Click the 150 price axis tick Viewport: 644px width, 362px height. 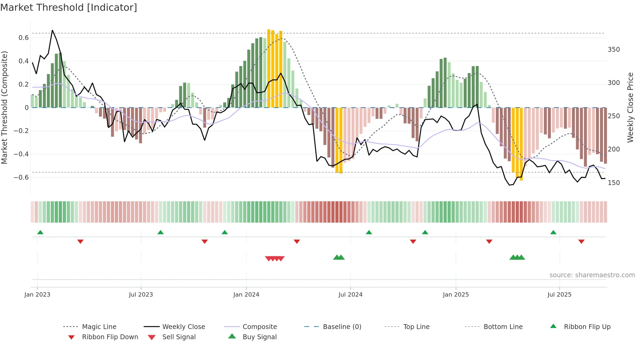click(x=614, y=183)
